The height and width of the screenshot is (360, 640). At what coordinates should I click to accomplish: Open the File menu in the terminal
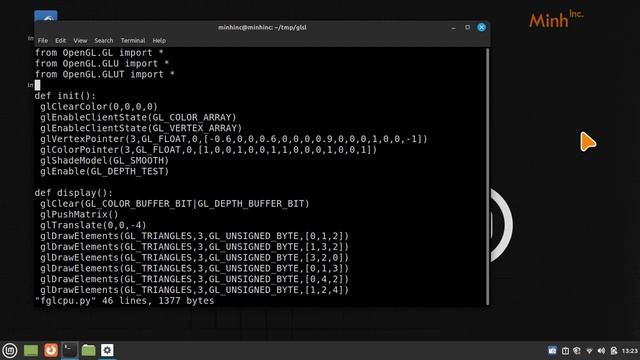(42, 40)
